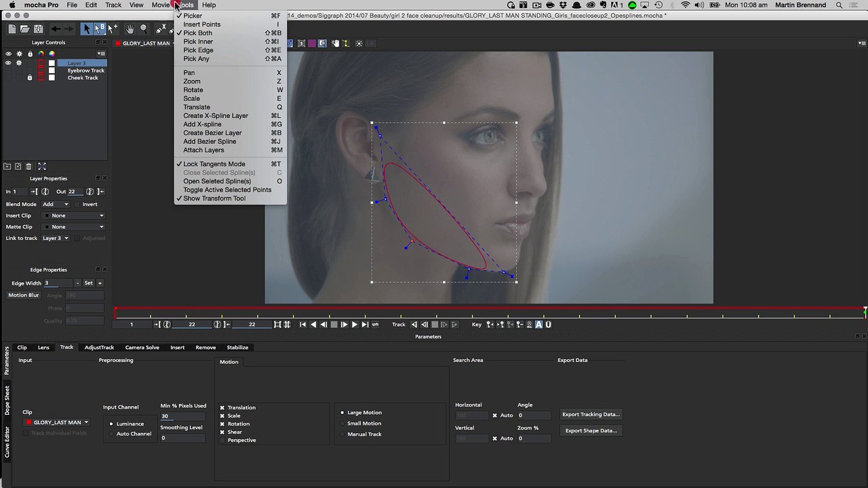
Task: Select the Create X-Spline pen tool
Action: [x=161, y=28]
